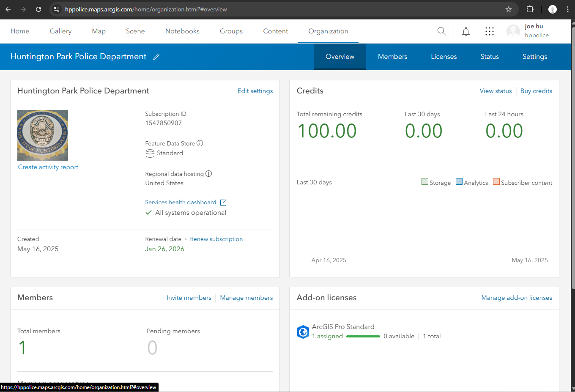Open site information icon in address bar
Image resolution: width=575 pixels, height=392 pixels.
(57, 9)
